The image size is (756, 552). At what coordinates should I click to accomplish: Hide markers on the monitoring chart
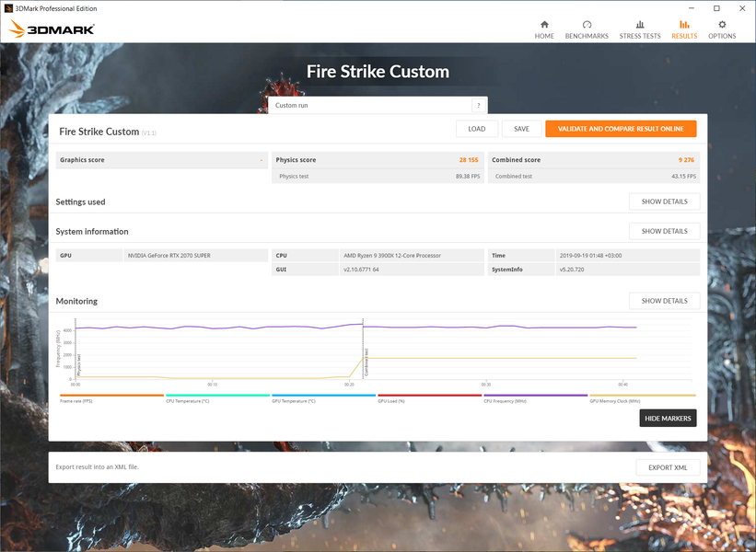pyautogui.click(x=668, y=418)
